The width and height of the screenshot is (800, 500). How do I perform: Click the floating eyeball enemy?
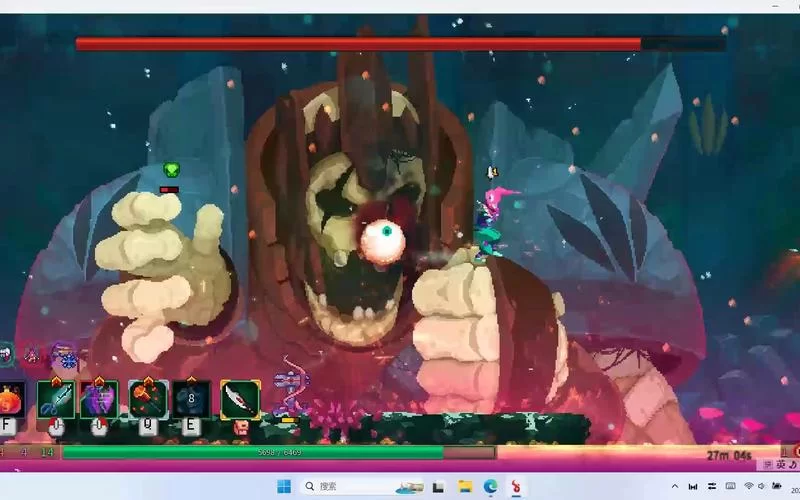tap(383, 241)
